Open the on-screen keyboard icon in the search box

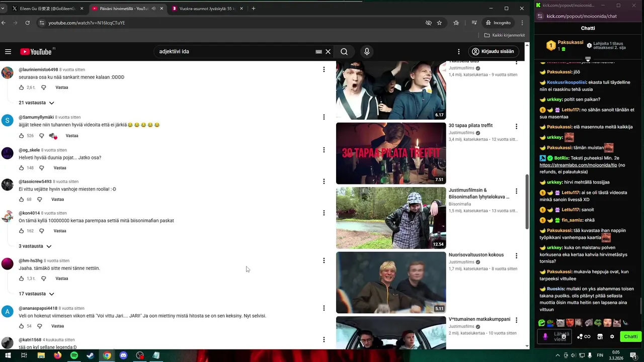pyautogui.click(x=318, y=51)
